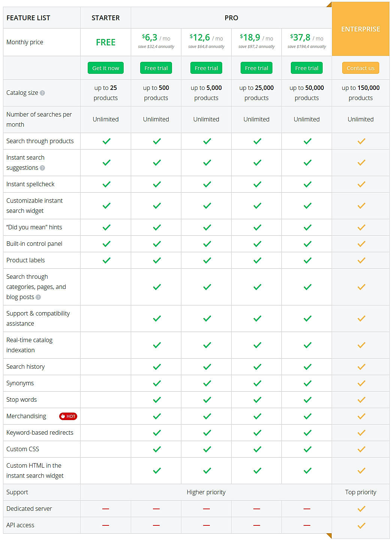Viewport: 392px width, 543px height.
Task: Click the save $194,4 annually text
Action: click(x=307, y=47)
